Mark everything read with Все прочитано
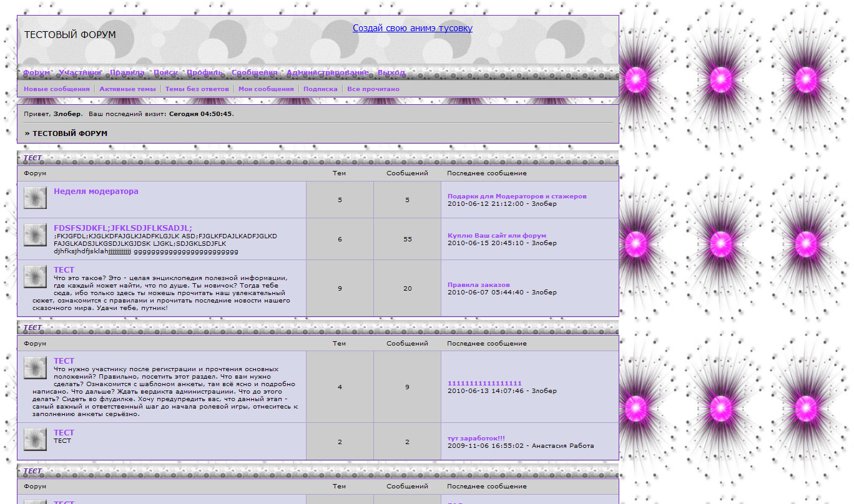854x504 pixels. point(373,89)
